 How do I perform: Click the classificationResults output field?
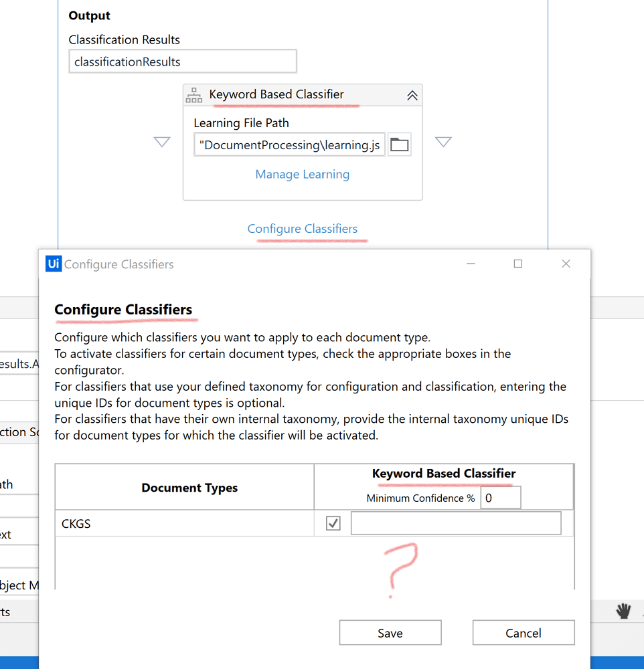pos(182,61)
